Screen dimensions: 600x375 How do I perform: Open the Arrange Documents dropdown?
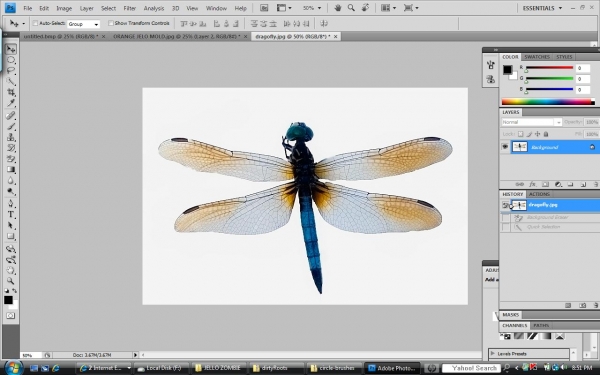[388, 8]
